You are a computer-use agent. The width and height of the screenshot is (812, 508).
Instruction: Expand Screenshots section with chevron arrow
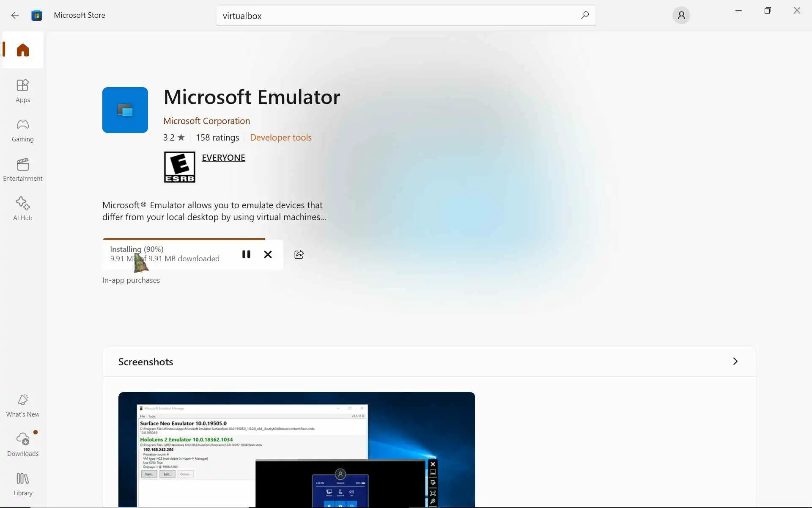point(735,361)
